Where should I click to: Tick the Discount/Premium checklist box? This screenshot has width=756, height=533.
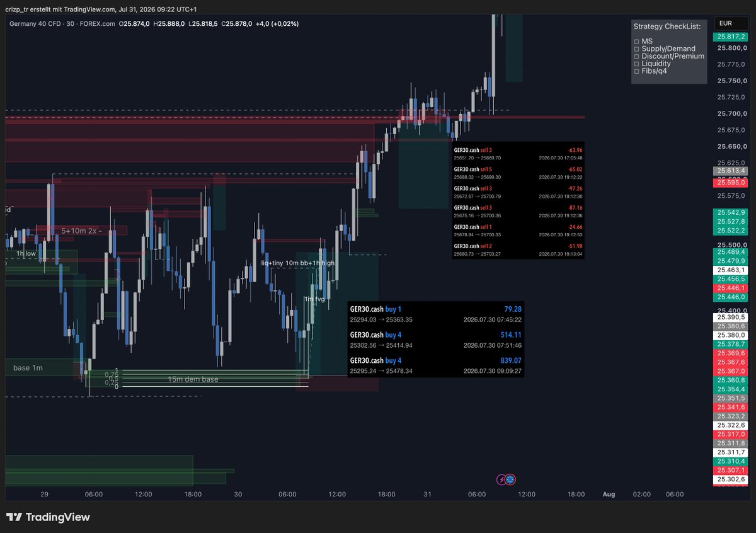(636, 56)
